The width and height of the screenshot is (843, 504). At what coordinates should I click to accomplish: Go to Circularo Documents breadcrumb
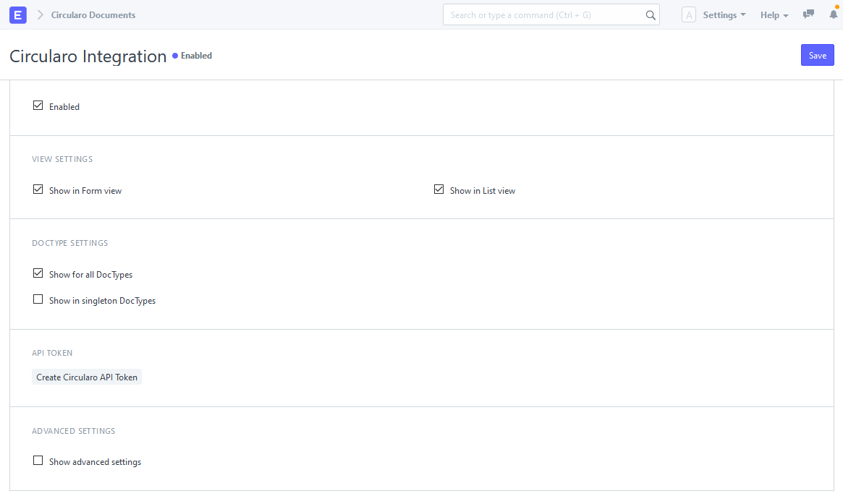point(93,15)
